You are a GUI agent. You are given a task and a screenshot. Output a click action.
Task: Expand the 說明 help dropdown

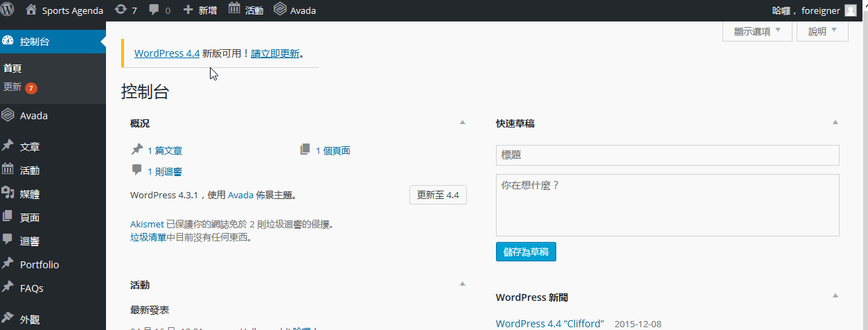(x=823, y=31)
